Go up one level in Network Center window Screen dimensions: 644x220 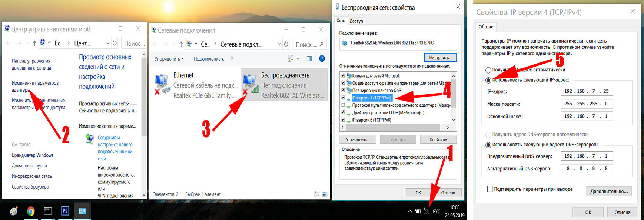tap(34, 43)
